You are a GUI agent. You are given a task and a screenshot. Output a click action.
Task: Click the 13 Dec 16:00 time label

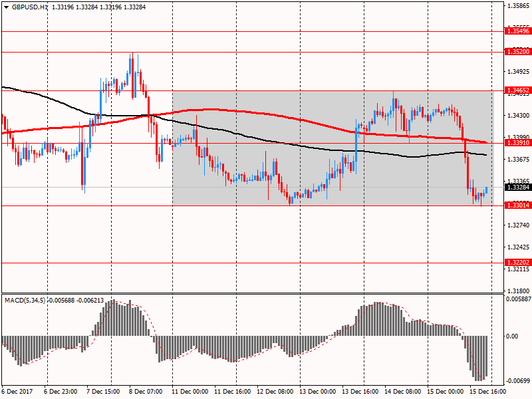360,392
